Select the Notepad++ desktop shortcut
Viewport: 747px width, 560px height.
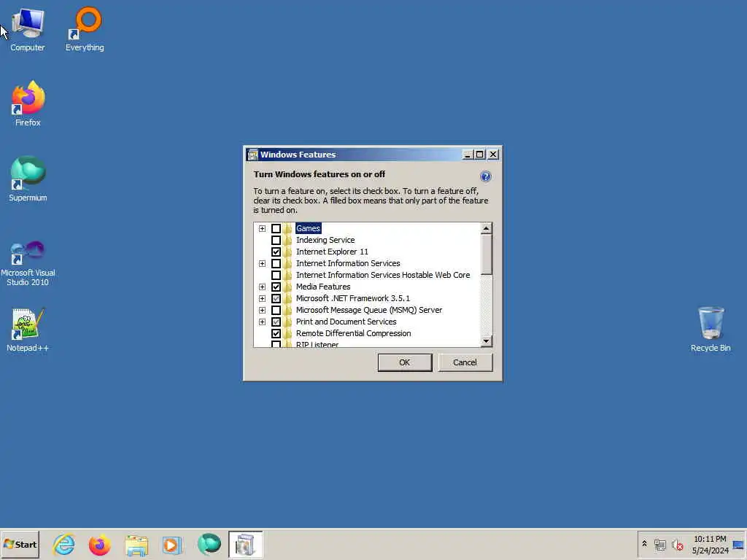click(28, 330)
